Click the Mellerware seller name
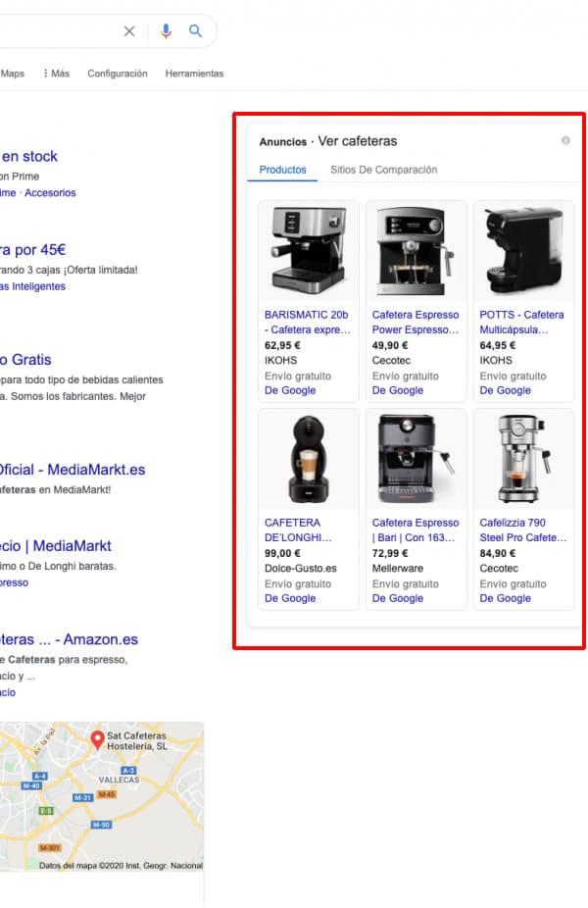588x908 pixels. point(398,568)
